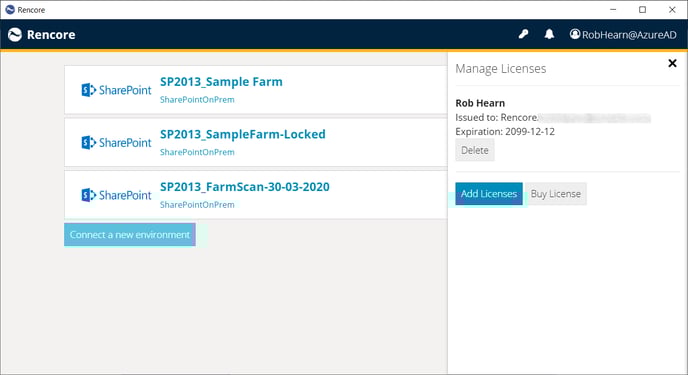The image size is (688, 375).
Task: Click the user avatar icon beside RobHearn@AzureAD
Action: [575, 34]
